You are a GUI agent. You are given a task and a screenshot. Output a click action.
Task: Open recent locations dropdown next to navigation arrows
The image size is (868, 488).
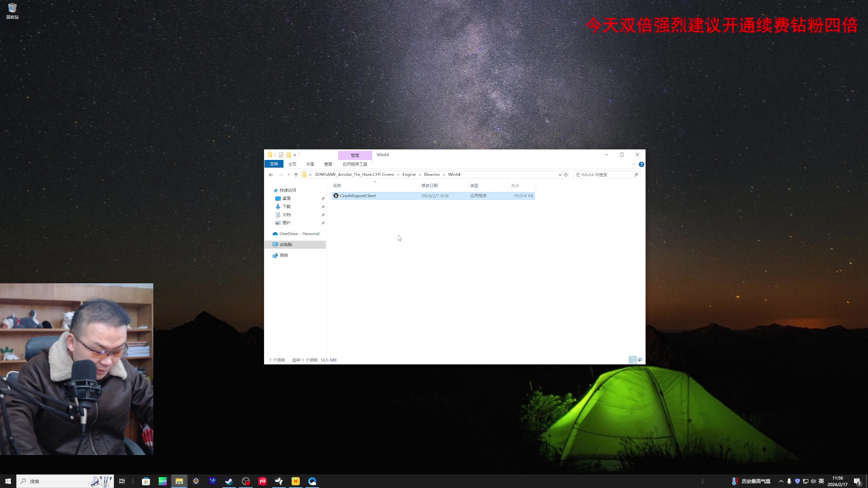click(x=289, y=174)
